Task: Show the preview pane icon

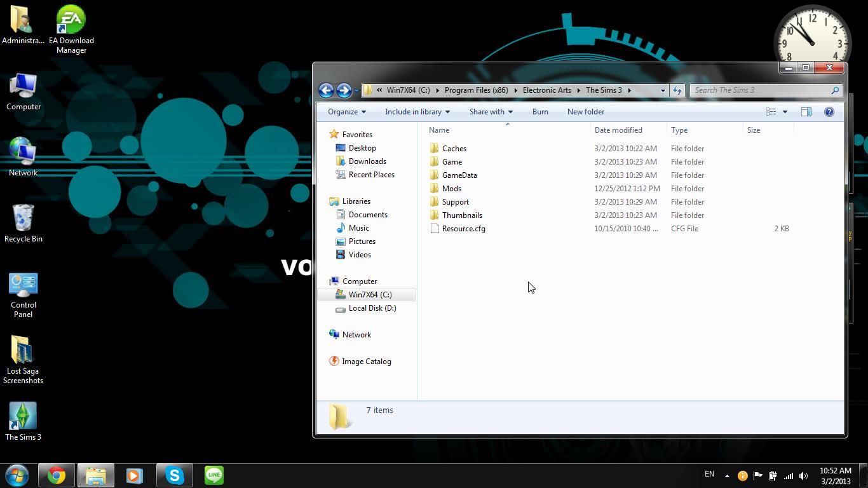Action: [806, 112]
